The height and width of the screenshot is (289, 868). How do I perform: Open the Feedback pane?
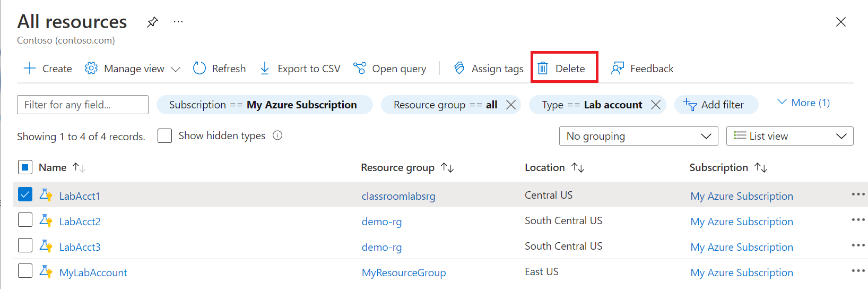[x=642, y=68]
